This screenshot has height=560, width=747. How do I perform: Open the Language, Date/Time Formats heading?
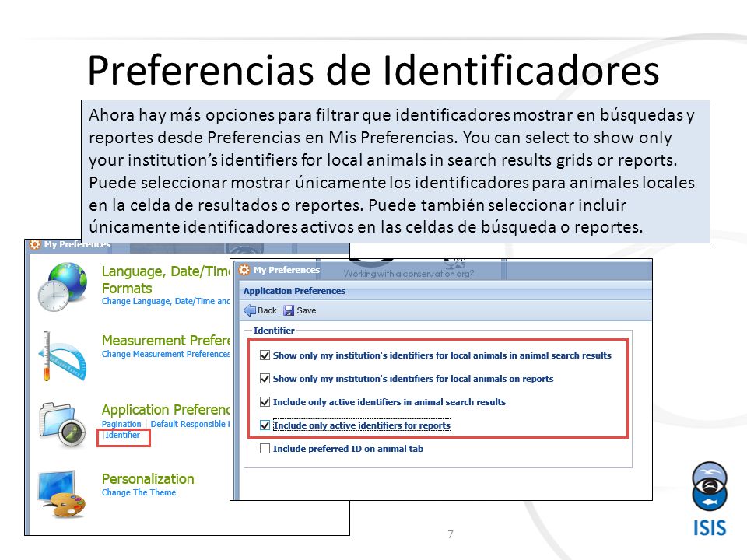pyautogui.click(x=165, y=279)
